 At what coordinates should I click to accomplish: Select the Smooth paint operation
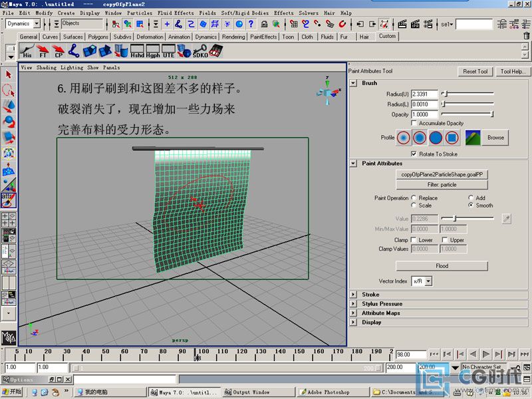click(x=471, y=205)
